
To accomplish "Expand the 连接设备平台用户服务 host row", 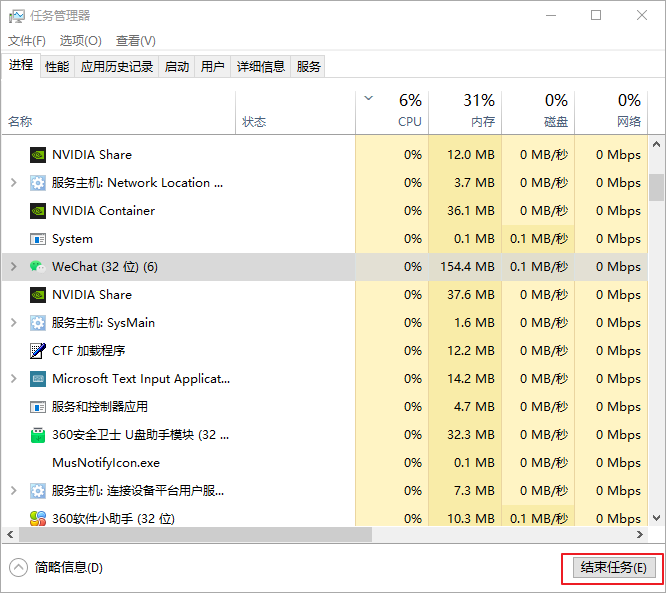I will [x=14, y=491].
